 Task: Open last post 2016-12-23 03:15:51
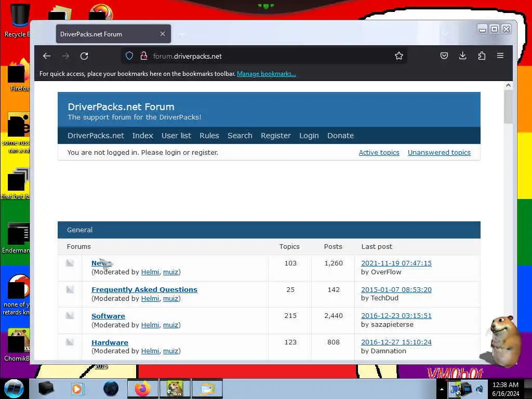coord(396,316)
